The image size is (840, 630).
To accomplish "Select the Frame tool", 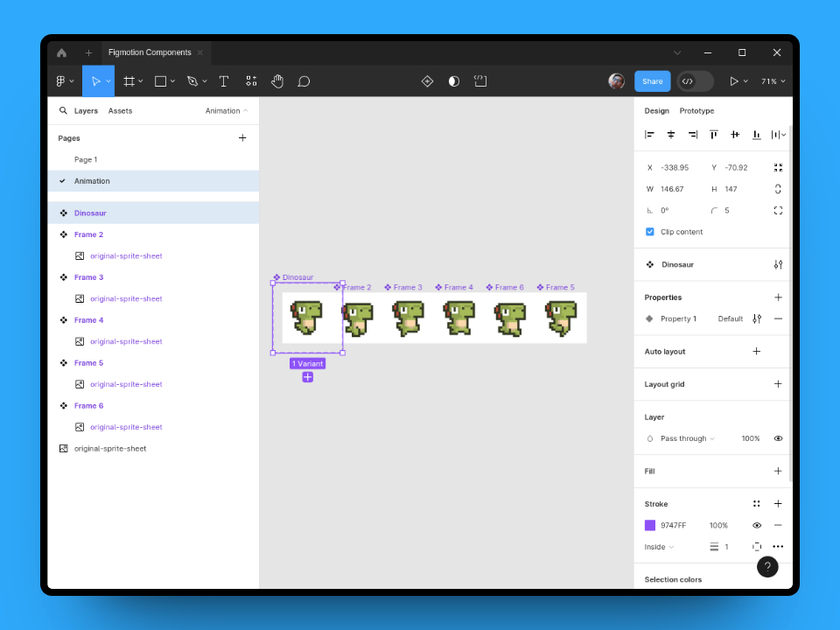I will coord(129,80).
